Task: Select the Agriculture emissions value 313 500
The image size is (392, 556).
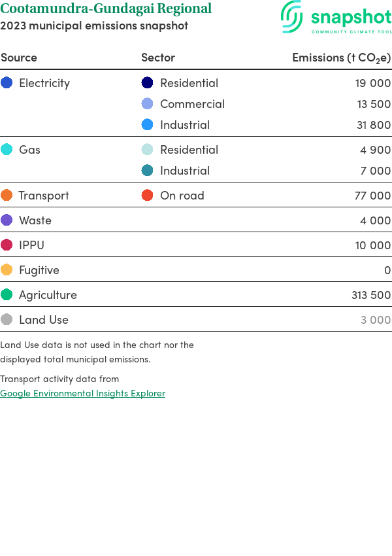Action: 371,295
